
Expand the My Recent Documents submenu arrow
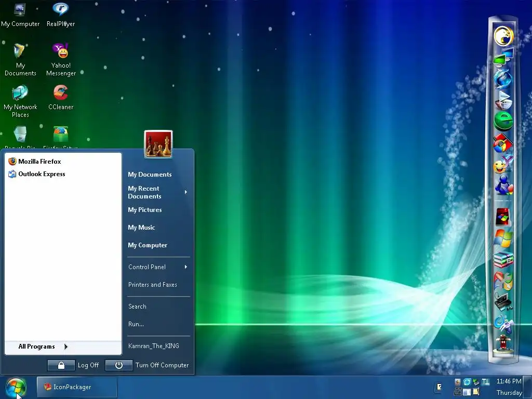pyautogui.click(x=185, y=192)
